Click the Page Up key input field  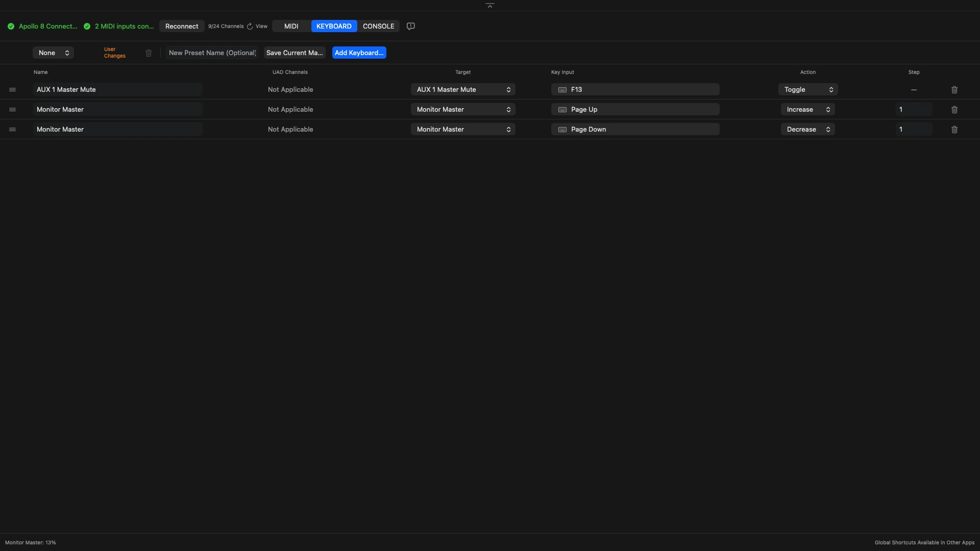635,110
